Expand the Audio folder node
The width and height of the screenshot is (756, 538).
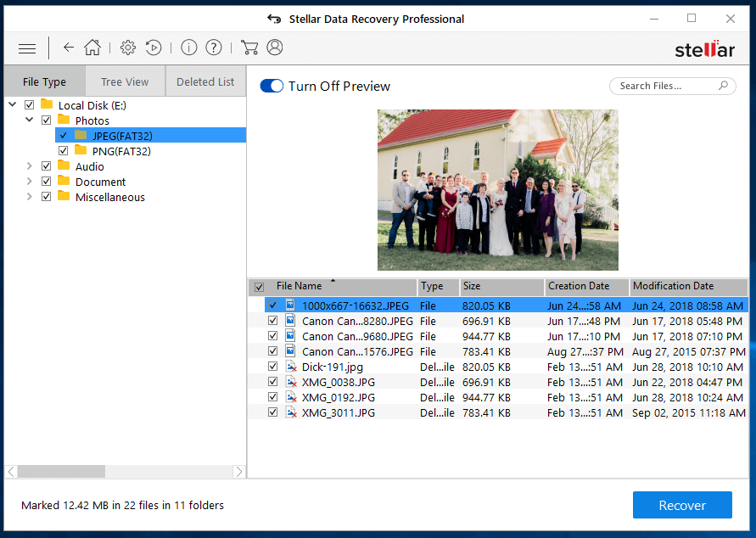[30, 166]
